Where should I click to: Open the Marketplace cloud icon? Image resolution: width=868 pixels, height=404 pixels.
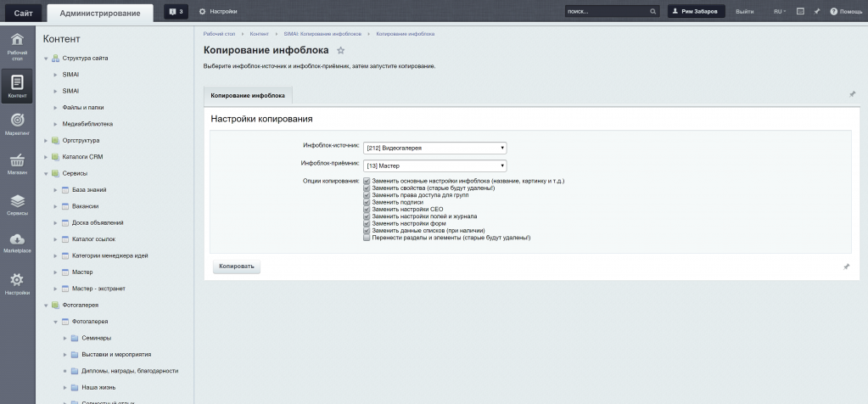pos(17,243)
